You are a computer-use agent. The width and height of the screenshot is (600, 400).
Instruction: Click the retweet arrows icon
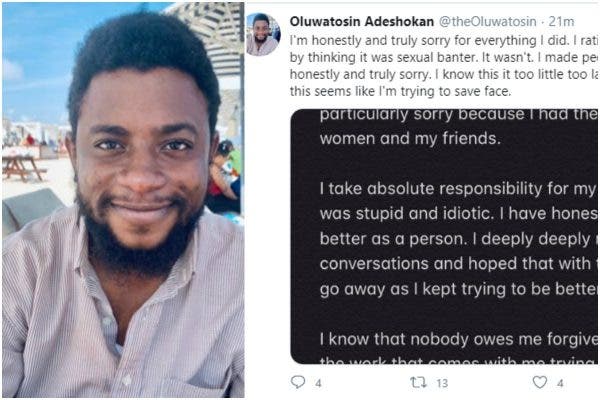[418, 382]
